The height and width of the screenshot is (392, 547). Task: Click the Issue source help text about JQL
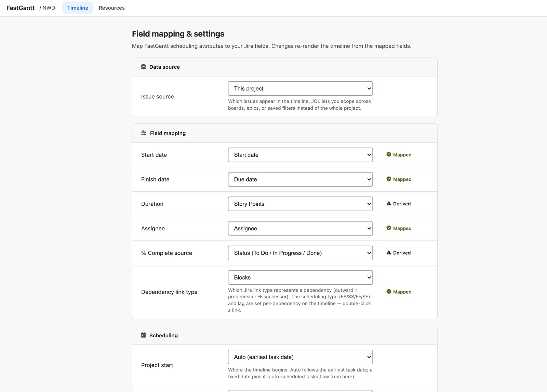point(299,105)
